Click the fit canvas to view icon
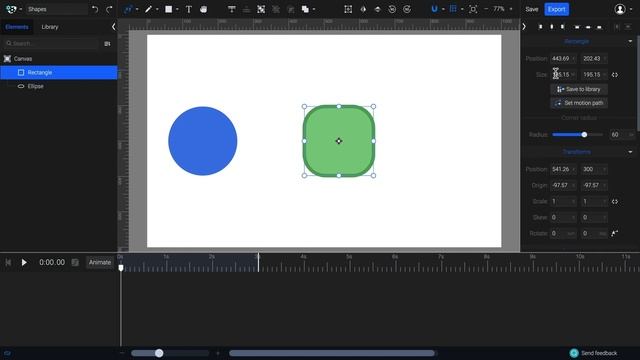The image size is (640, 360). point(473,9)
